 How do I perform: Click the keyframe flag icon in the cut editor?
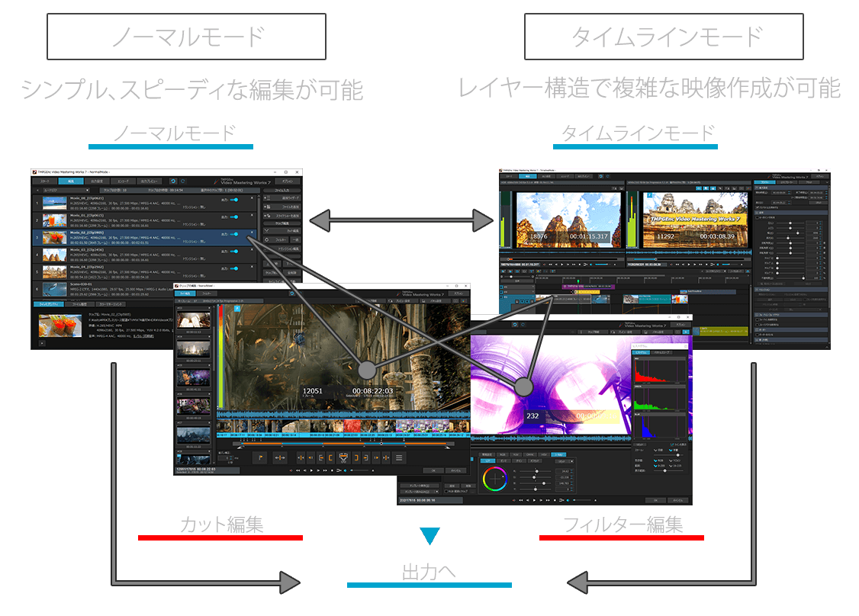pyautogui.click(x=260, y=457)
